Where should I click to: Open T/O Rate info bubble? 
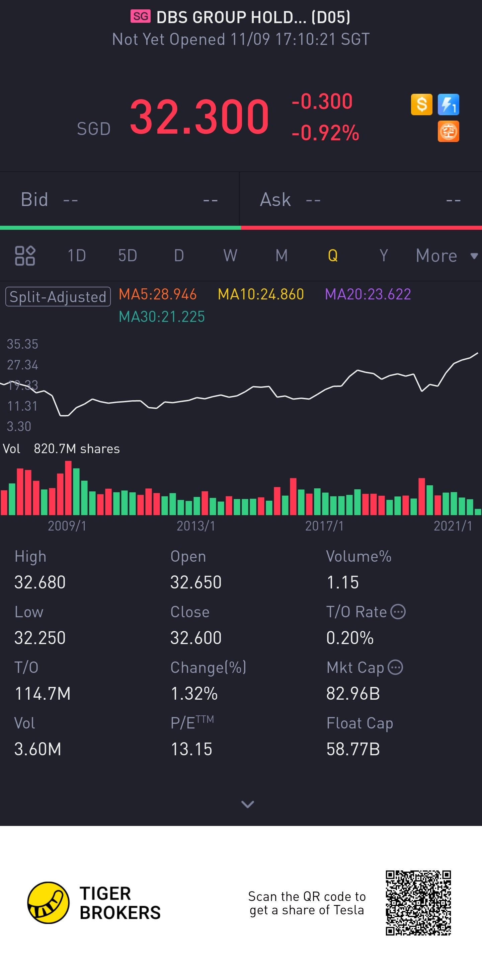[398, 612]
